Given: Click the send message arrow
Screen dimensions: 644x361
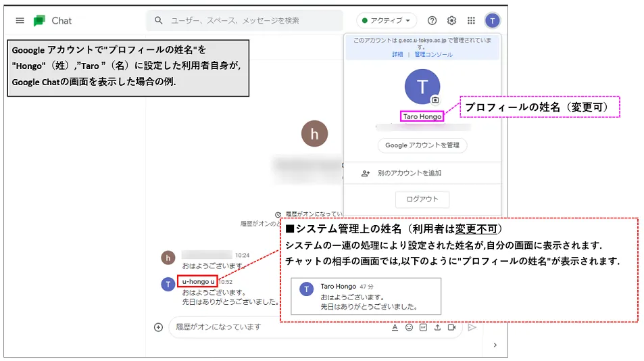Looking at the screenshot, I should click(x=472, y=327).
